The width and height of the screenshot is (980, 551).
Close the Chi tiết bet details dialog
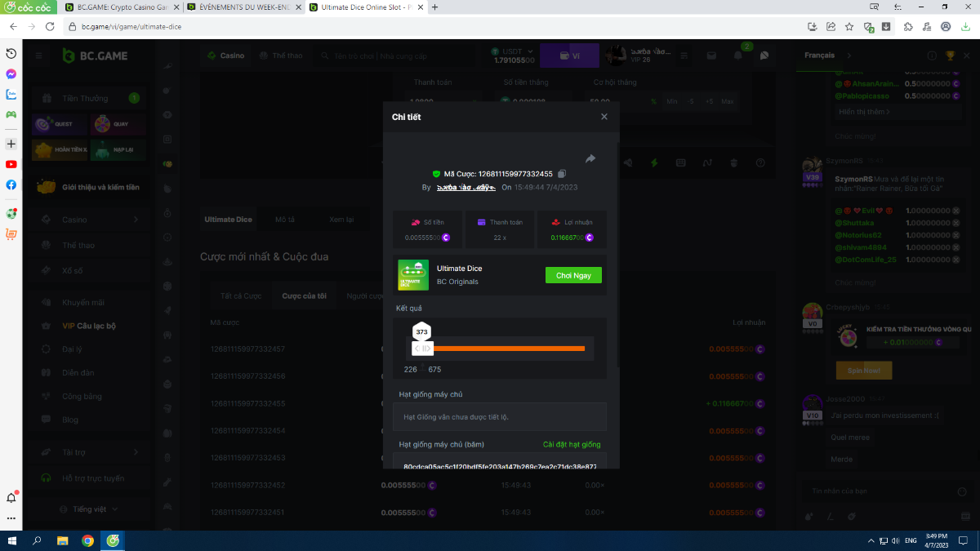(x=604, y=117)
